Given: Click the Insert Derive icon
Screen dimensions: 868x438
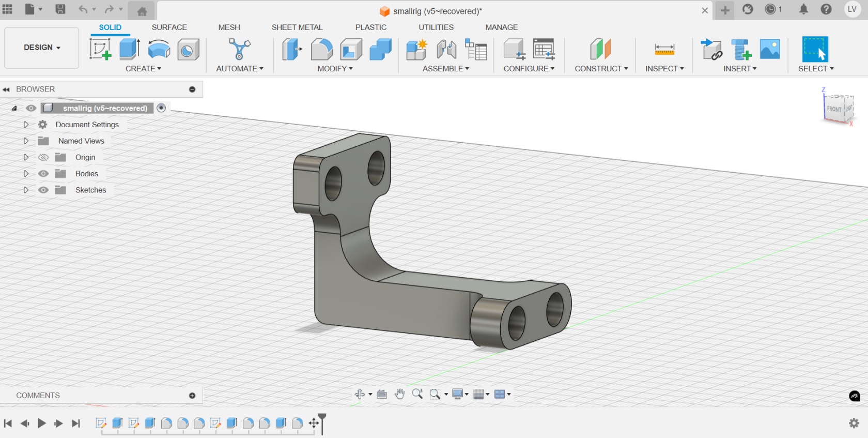Looking at the screenshot, I should tap(711, 50).
